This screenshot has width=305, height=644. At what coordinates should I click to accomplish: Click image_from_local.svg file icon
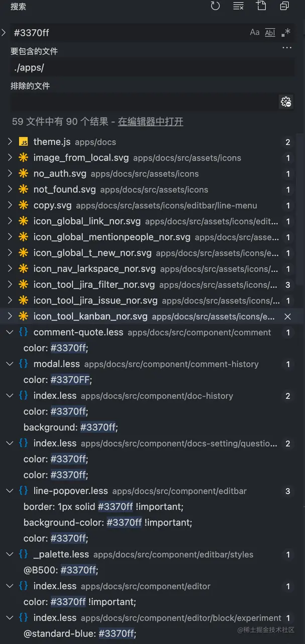[x=23, y=158]
